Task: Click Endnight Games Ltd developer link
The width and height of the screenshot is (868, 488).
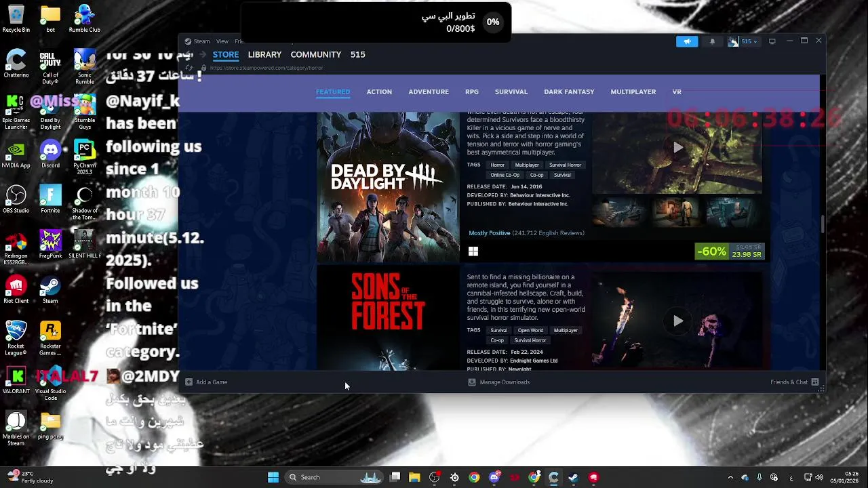Action: [x=534, y=361]
